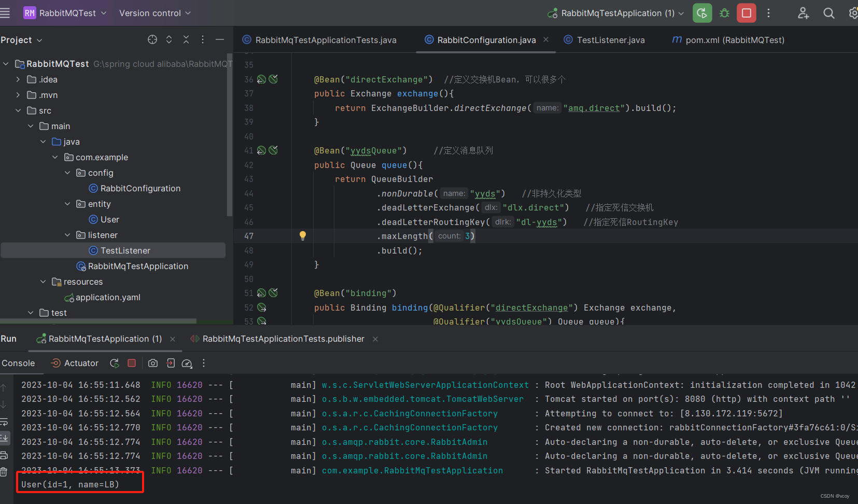
Task: Print the console output
Action: 4,455
